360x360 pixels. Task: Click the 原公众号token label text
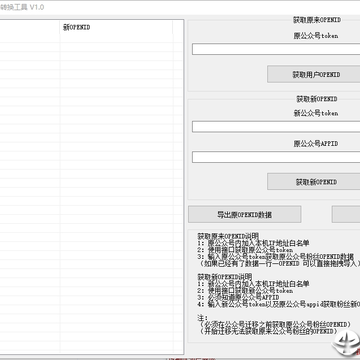click(x=316, y=36)
